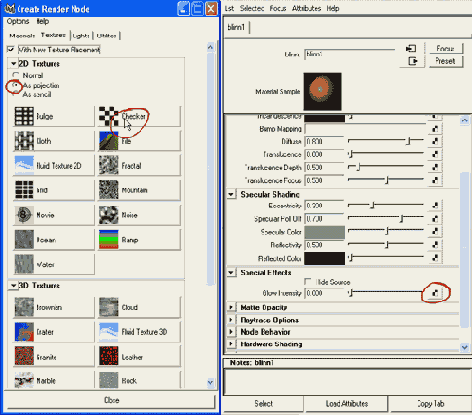472x415 pixels.
Task: Switch to the Lights tab
Action: pyautogui.click(x=81, y=36)
